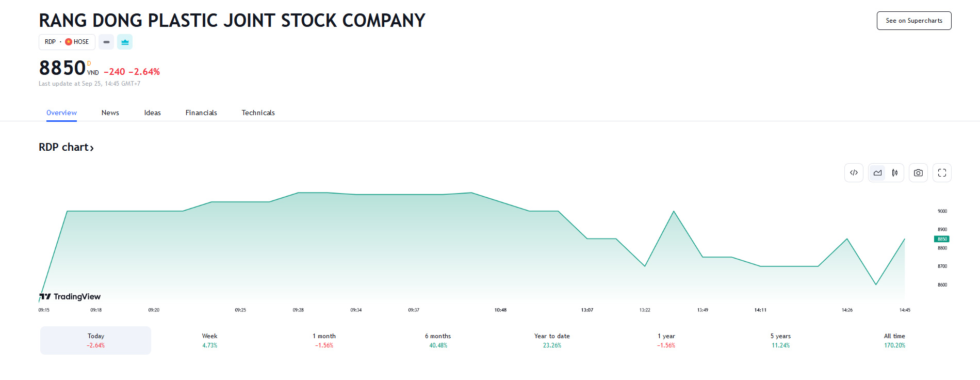
Task: Open the News tab
Action: (x=110, y=113)
